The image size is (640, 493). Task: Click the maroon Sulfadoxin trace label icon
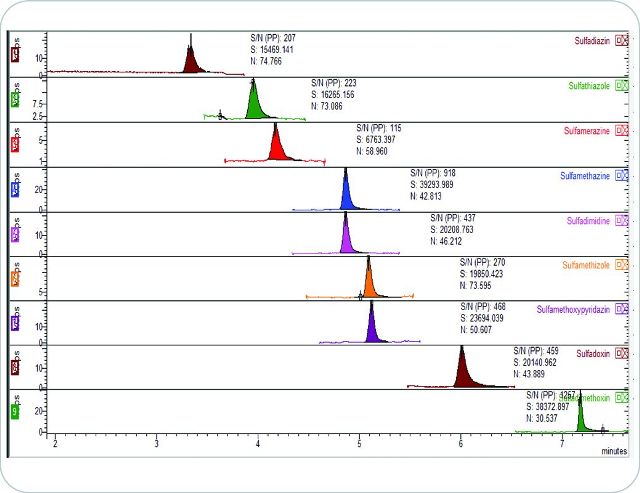tap(15, 367)
